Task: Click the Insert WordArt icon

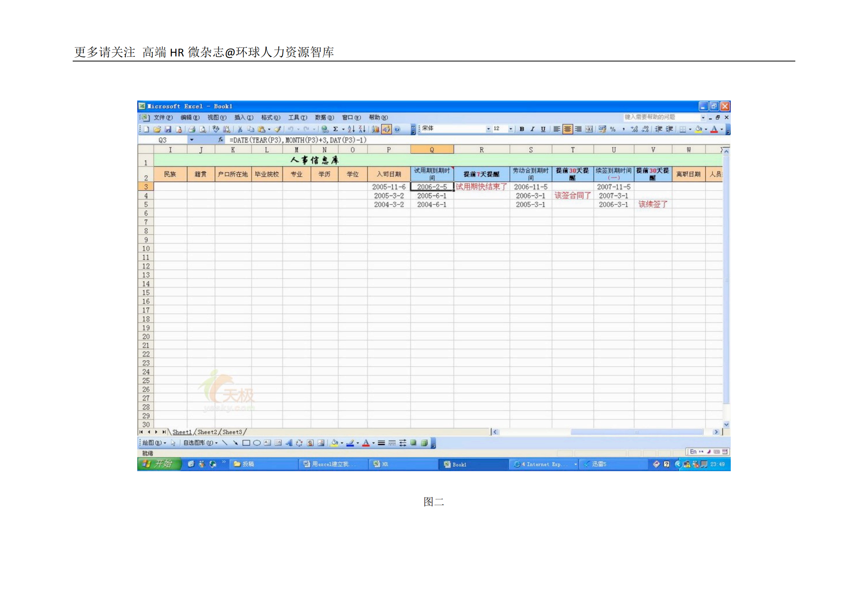Action: [289, 443]
